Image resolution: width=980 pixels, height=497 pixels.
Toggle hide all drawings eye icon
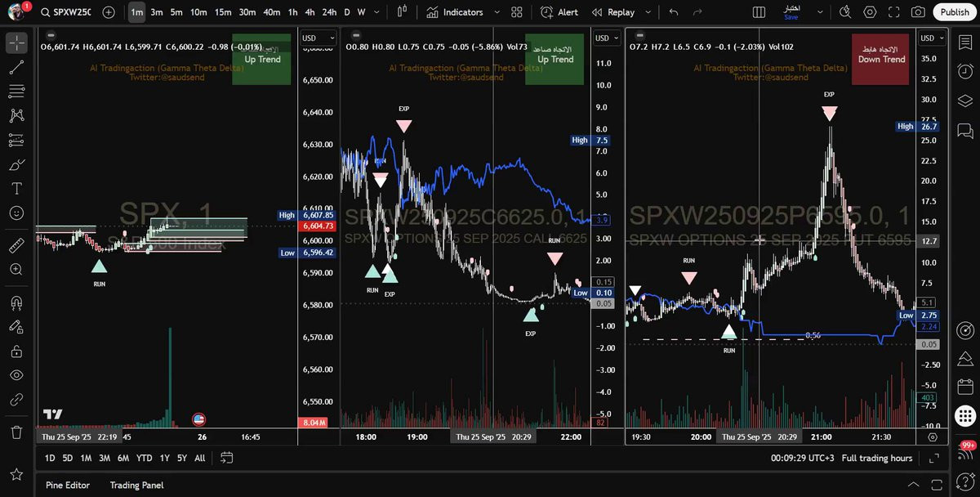coord(16,375)
